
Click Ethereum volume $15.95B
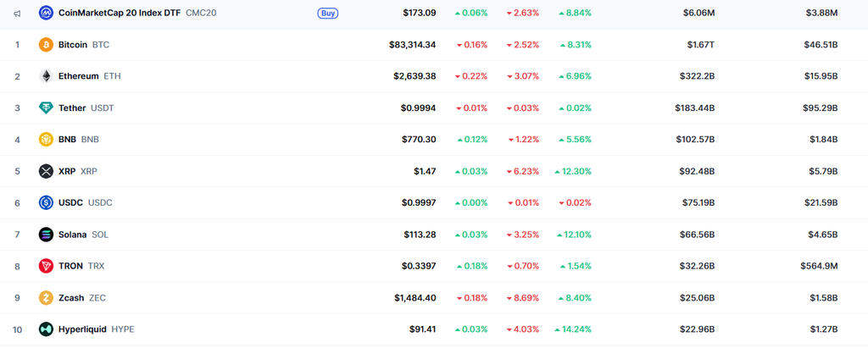click(821, 76)
